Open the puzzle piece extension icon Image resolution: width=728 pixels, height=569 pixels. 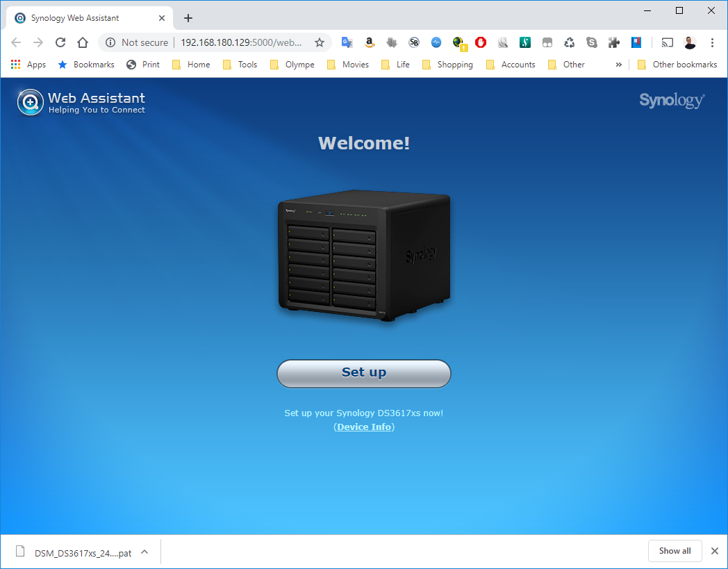click(614, 43)
